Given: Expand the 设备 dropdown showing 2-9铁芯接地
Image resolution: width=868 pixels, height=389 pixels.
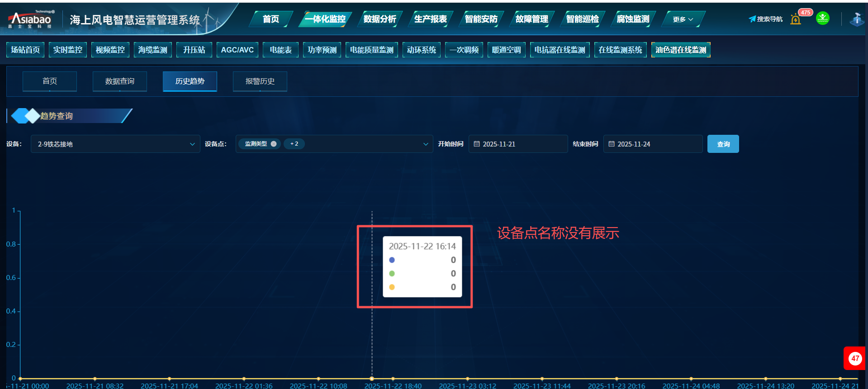Looking at the screenshot, I should pos(192,144).
